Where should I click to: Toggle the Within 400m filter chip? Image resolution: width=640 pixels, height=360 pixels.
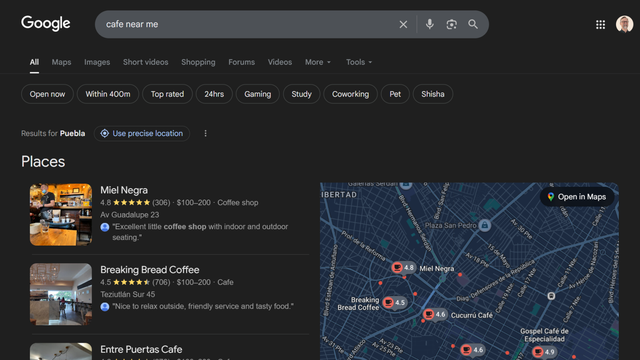(x=108, y=94)
